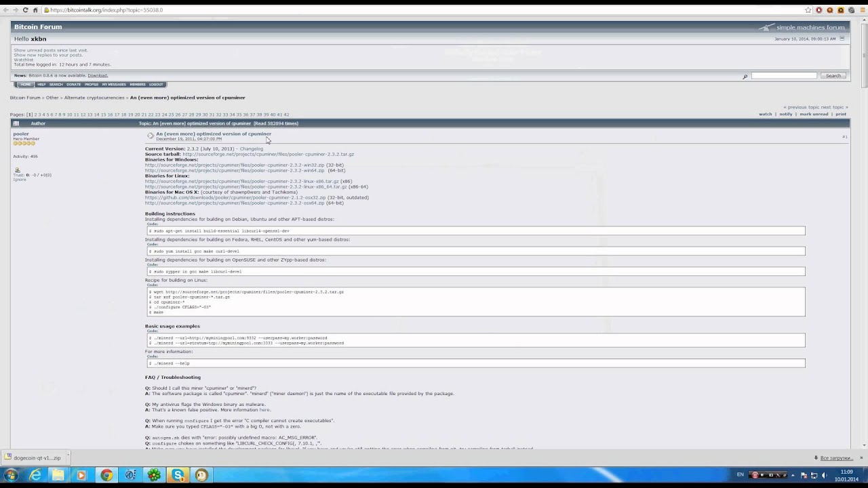Click the forum Search button
Viewport: 868px width, 488px height.
pyautogui.click(x=833, y=76)
